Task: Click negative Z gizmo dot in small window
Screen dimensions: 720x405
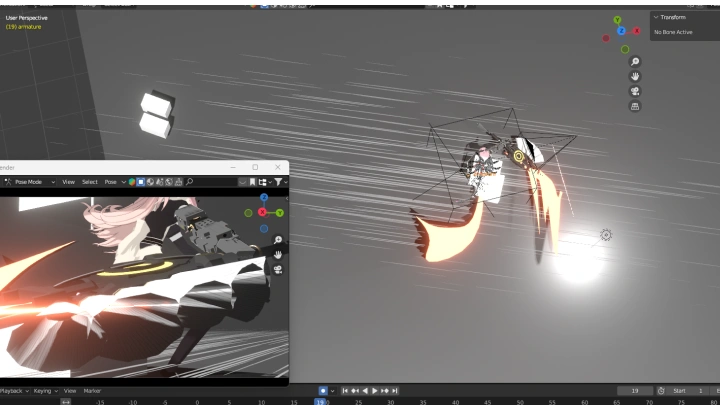Action: click(264, 229)
